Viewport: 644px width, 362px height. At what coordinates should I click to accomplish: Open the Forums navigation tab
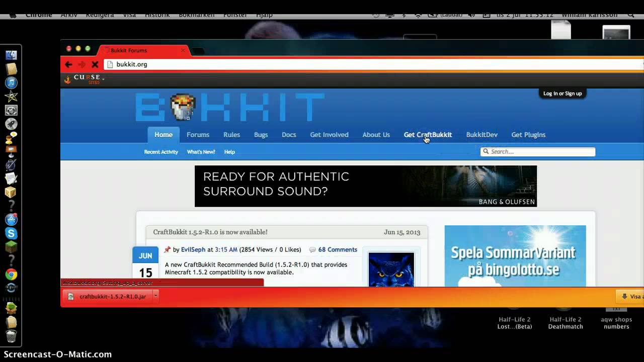click(198, 135)
